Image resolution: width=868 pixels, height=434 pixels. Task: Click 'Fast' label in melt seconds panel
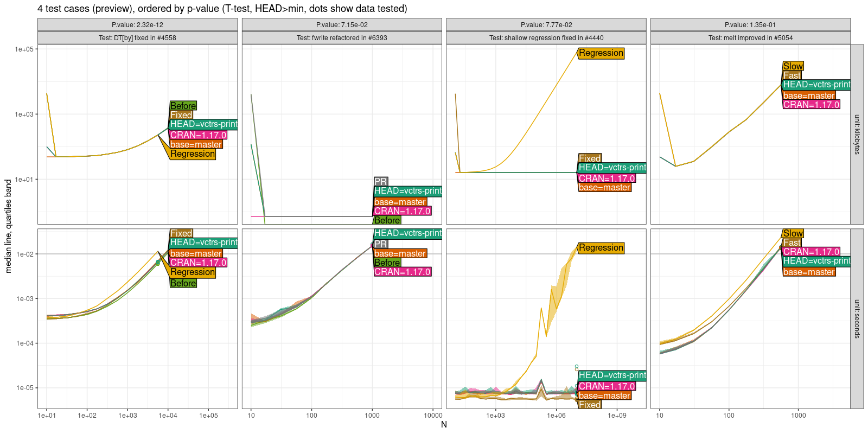click(x=792, y=242)
